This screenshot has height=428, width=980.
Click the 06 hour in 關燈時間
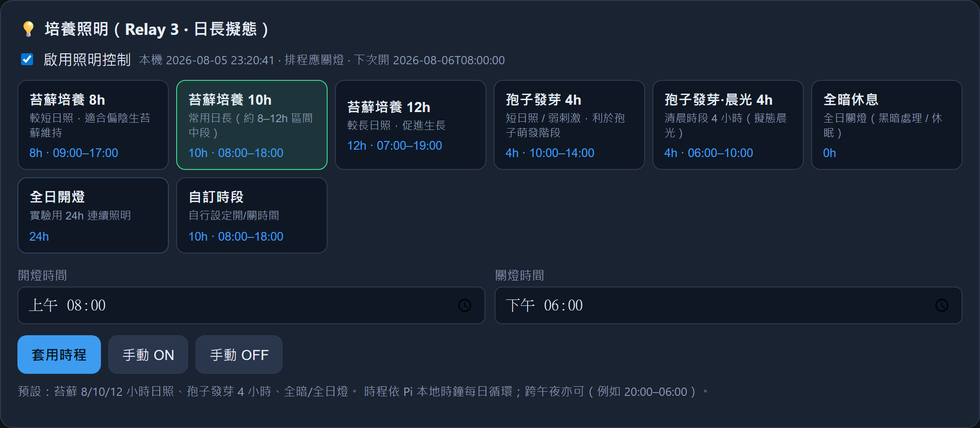[551, 305]
